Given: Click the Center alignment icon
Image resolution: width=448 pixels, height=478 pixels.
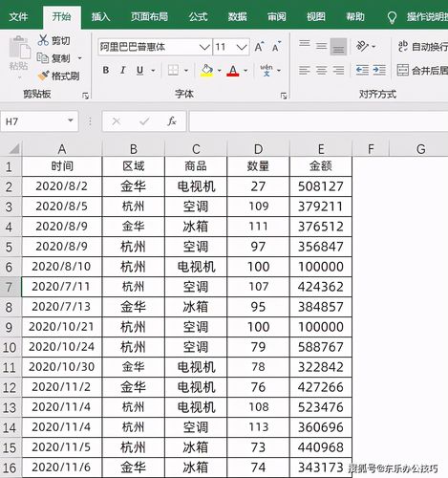Looking at the screenshot, I should [321, 70].
